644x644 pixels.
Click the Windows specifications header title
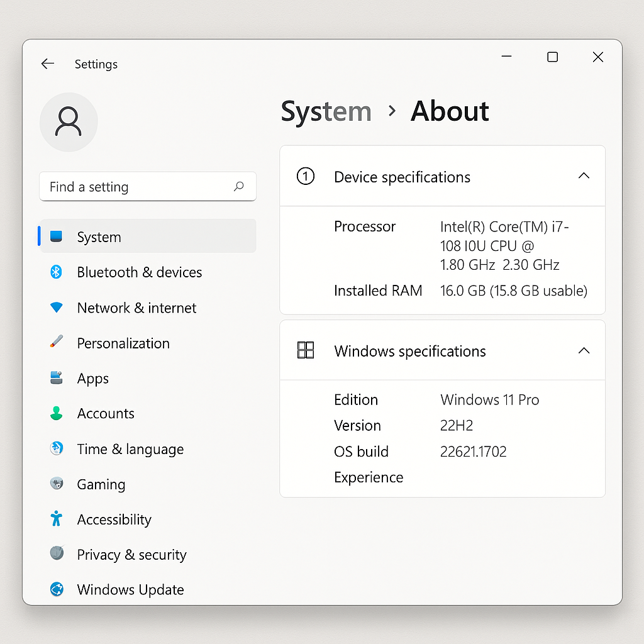[410, 351]
